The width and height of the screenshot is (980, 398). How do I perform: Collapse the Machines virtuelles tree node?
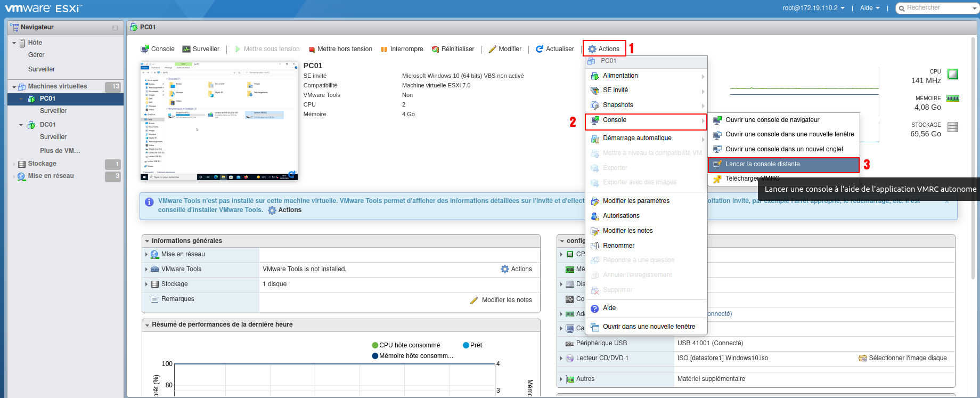pos(14,87)
